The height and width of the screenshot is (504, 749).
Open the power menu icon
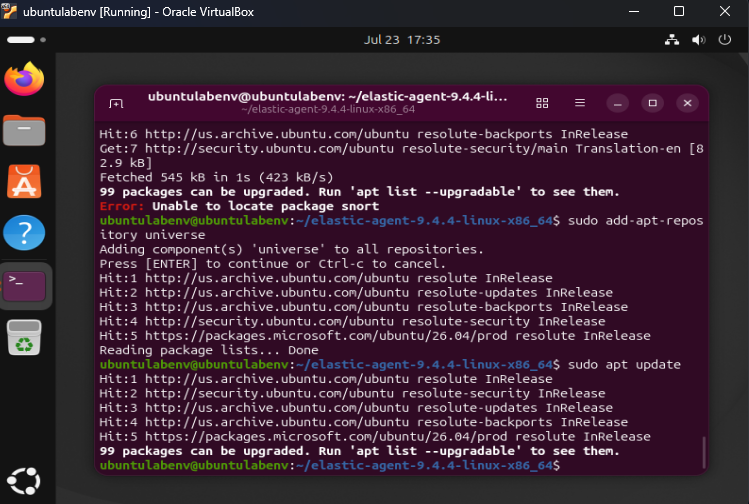coord(725,40)
